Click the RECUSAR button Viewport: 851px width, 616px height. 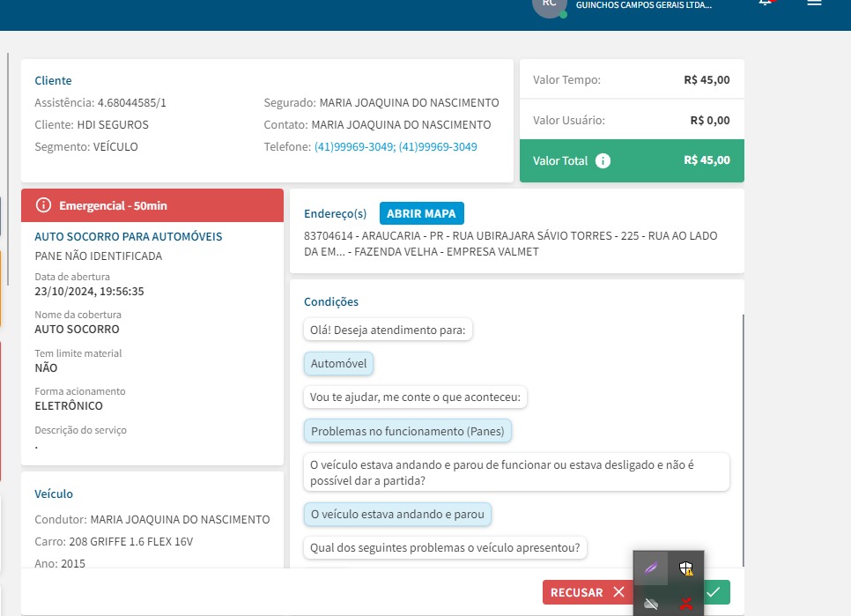587,592
